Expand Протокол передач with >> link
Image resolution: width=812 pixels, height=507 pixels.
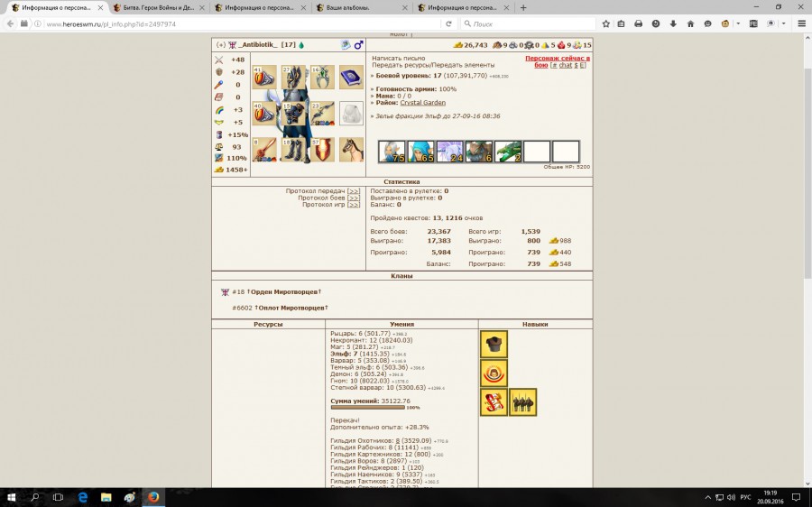[354, 191]
